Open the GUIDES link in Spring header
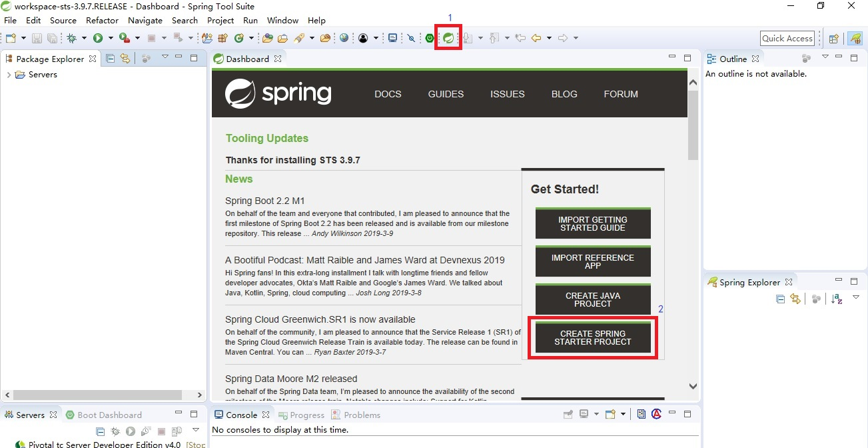 446,94
